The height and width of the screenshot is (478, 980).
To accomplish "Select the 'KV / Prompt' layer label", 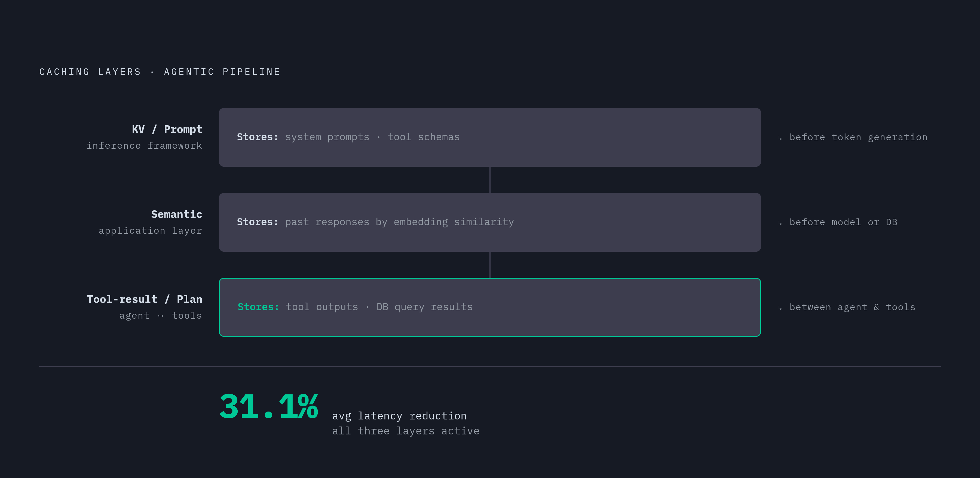I will (x=167, y=129).
